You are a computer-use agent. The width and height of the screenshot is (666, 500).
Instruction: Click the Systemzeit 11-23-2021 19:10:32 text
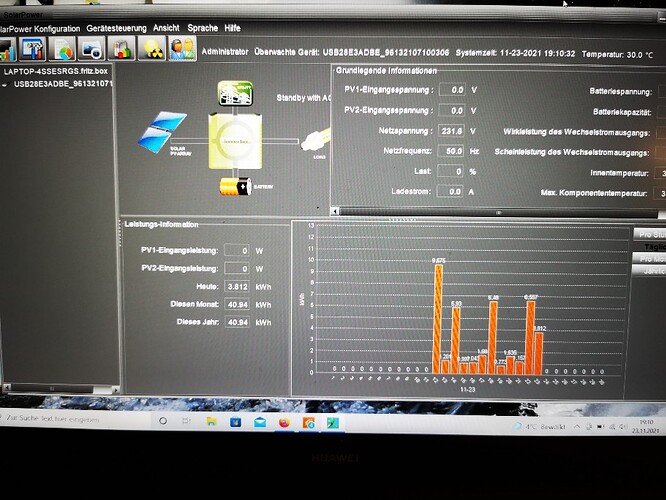click(x=515, y=54)
